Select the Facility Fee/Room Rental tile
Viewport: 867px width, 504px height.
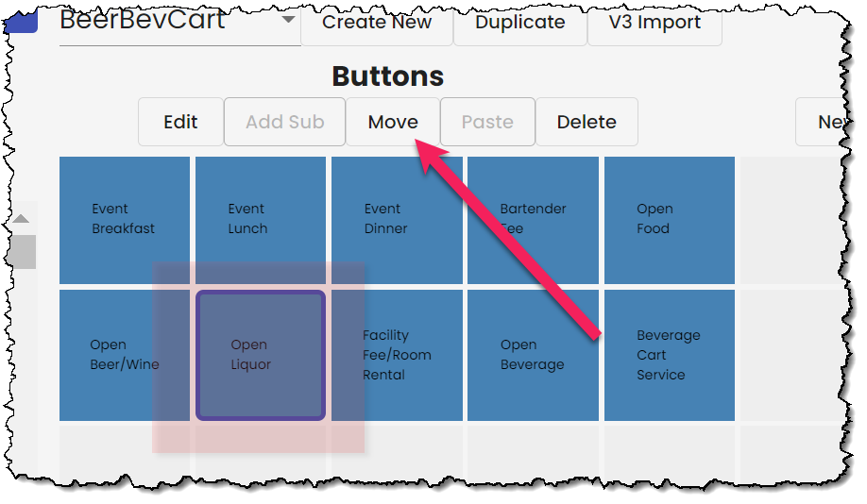tap(397, 355)
